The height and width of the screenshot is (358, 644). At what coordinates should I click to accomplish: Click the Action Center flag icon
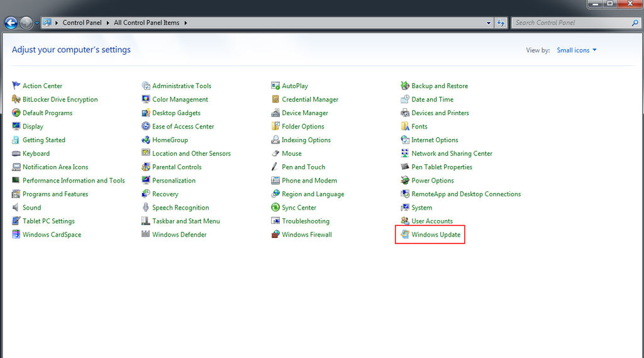(16, 86)
